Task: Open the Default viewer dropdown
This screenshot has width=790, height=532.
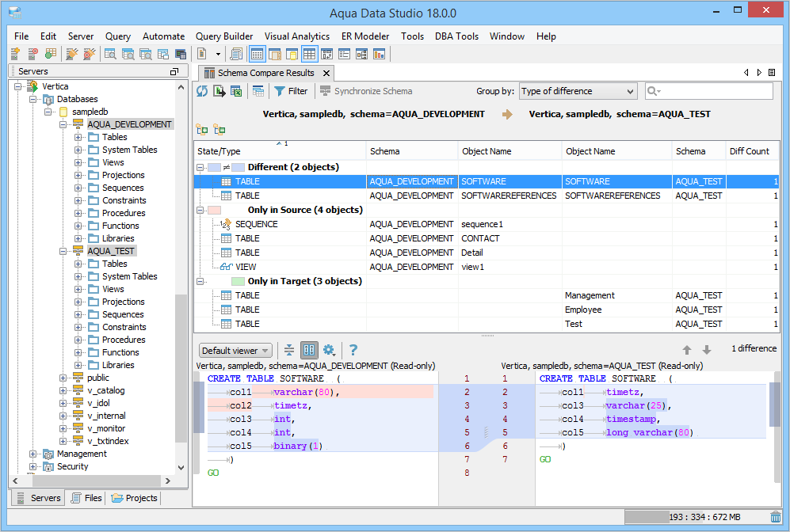Action: tap(235, 351)
